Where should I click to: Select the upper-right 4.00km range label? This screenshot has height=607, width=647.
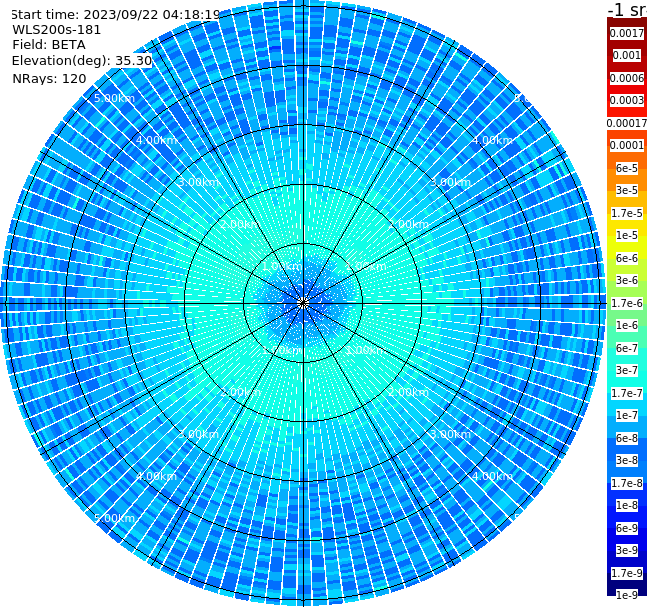[493, 140]
